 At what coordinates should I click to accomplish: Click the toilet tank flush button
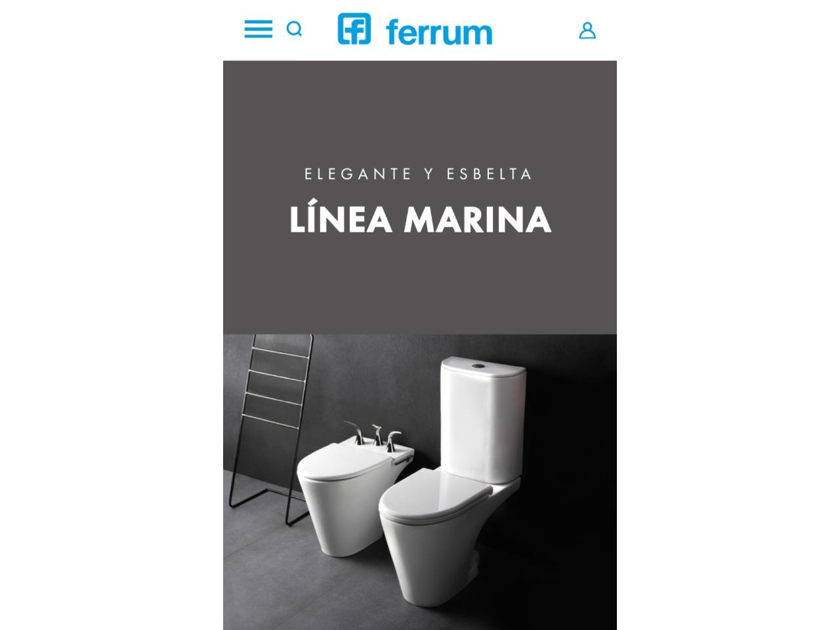tap(482, 362)
